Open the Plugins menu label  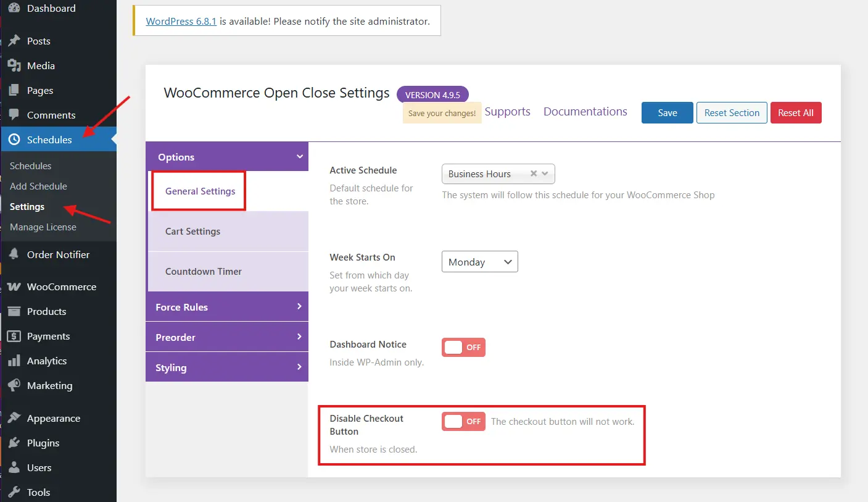click(x=43, y=443)
